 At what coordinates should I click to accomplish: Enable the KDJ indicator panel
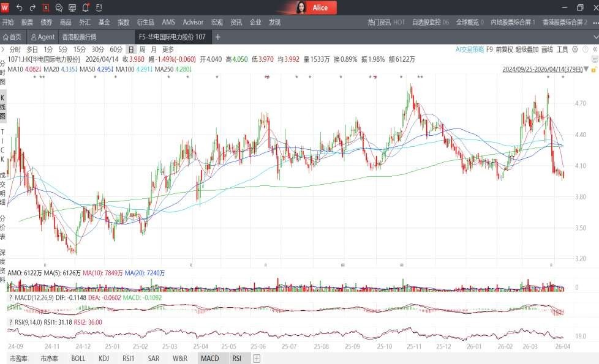(104, 359)
